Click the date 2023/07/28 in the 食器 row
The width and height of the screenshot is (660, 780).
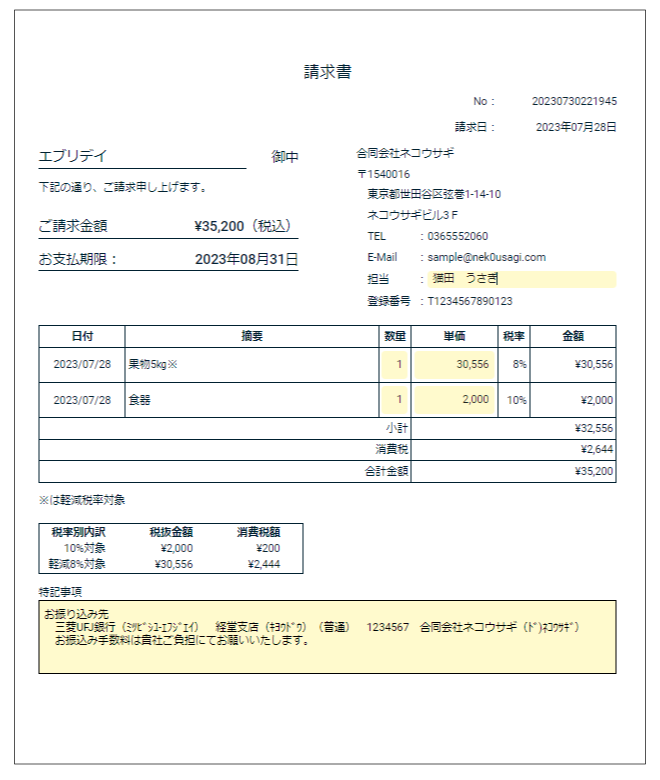pyautogui.click(x=82, y=400)
